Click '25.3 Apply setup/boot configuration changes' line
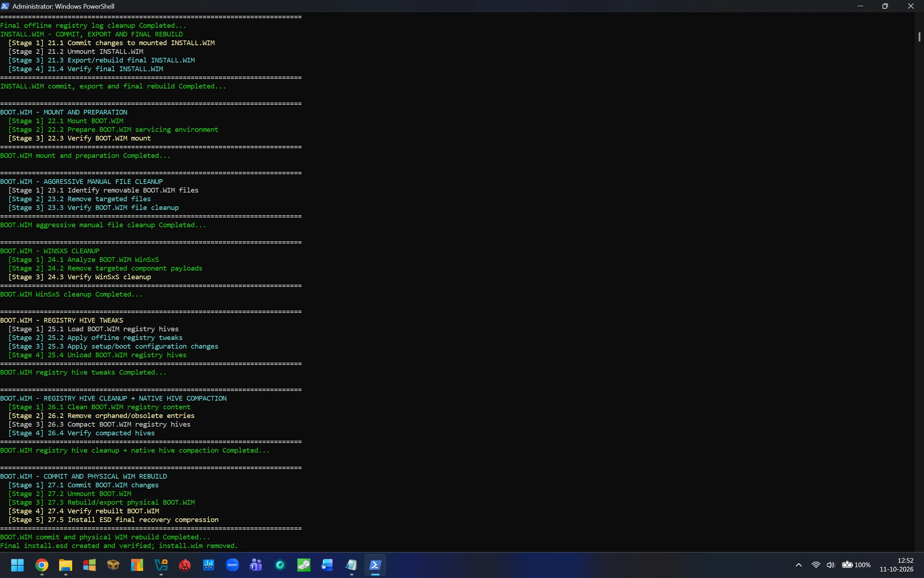 [133, 346]
